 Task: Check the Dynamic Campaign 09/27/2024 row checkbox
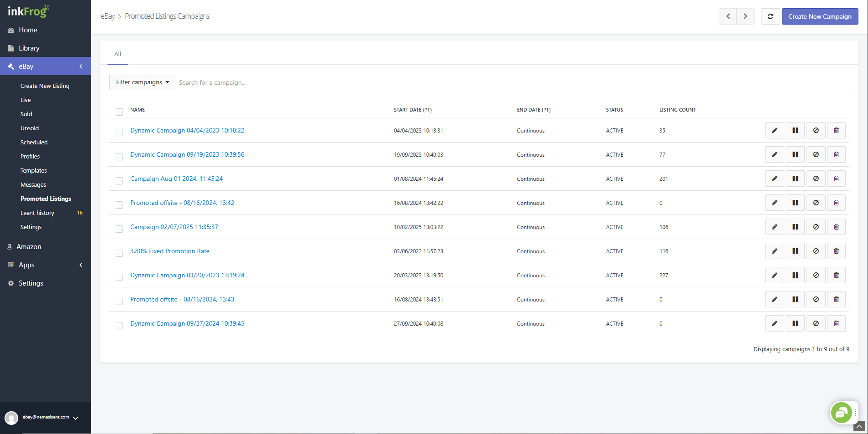click(119, 326)
